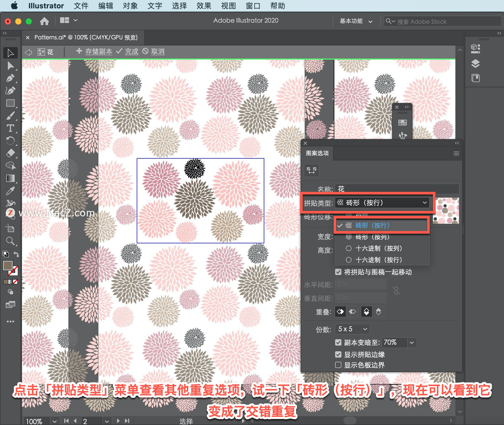This screenshot has width=504, height=425.
Task: Click the 搜索 Adobe Stock field
Action: (443, 22)
